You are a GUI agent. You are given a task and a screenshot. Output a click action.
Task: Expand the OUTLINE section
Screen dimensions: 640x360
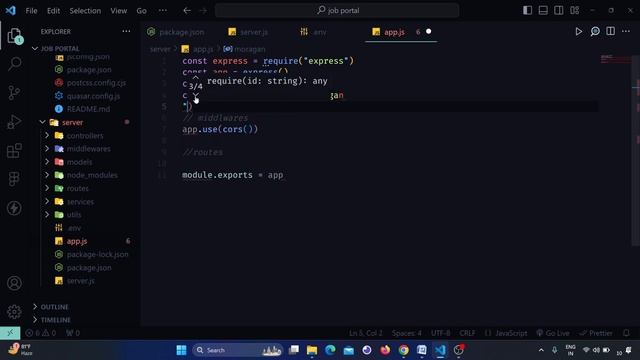click(35, 307)
